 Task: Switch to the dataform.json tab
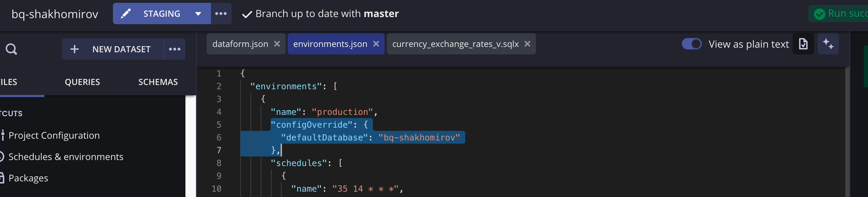pos(240,44)
